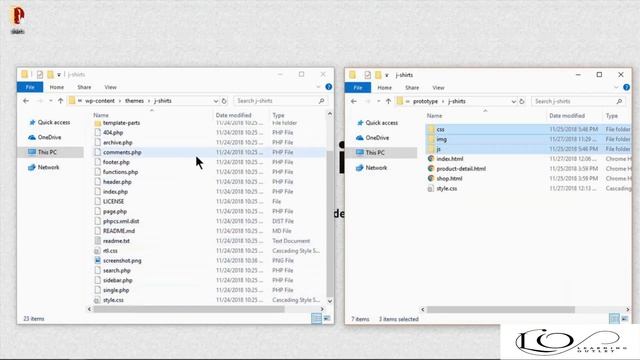The width and height of the screenshot is (640, 360).
Task: Click themes in left breadcrumb path
Action: [134, 101]
